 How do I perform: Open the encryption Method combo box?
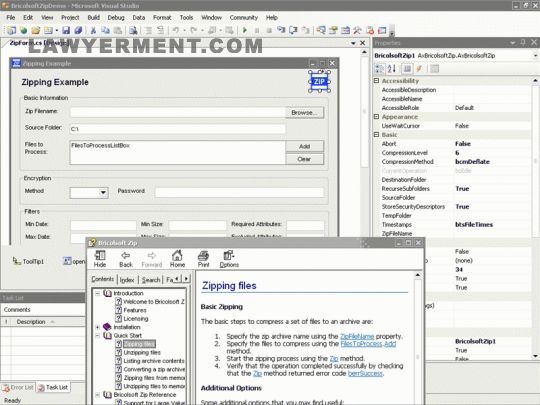103,193
